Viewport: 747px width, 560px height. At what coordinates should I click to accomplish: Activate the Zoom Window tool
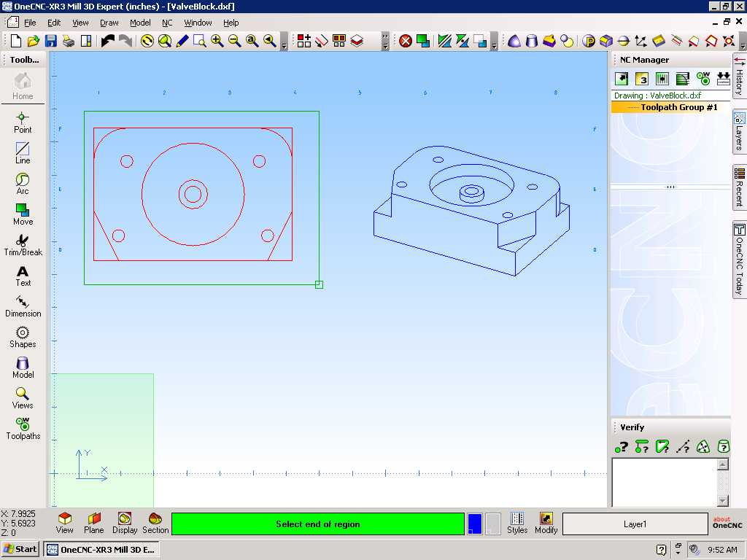pos(200,41)
